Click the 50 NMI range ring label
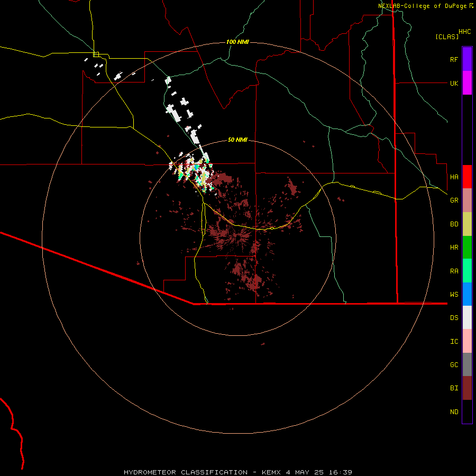This screenshot has width=476, height=476. coord(237,140)
